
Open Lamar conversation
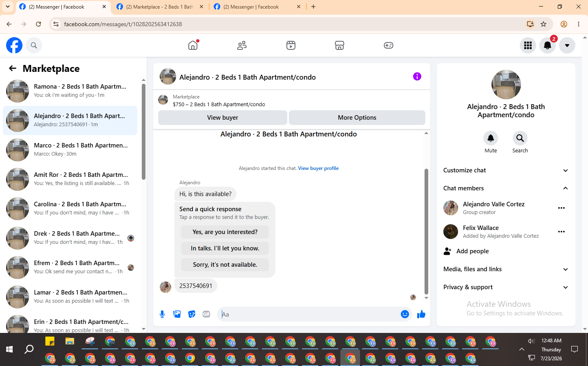70,297
